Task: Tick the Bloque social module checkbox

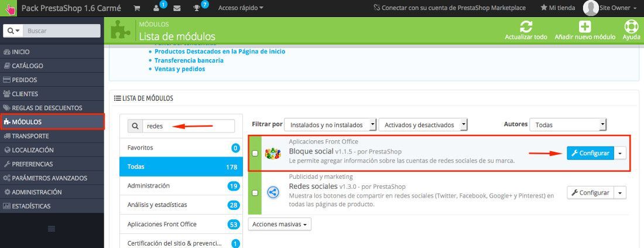Action: 255,154
